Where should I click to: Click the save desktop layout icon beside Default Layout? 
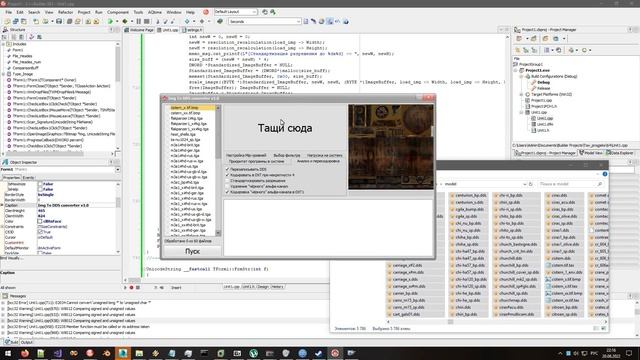click(265, 12)
